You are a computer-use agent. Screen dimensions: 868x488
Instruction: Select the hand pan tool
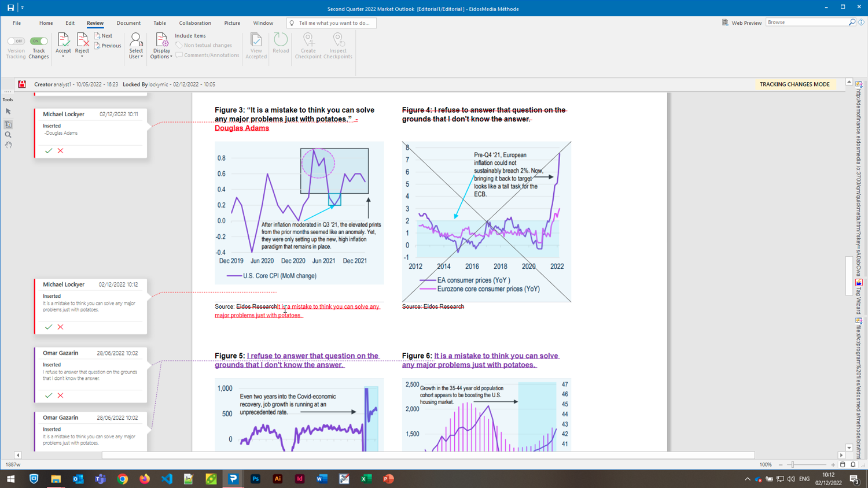[x=8, y=145]
